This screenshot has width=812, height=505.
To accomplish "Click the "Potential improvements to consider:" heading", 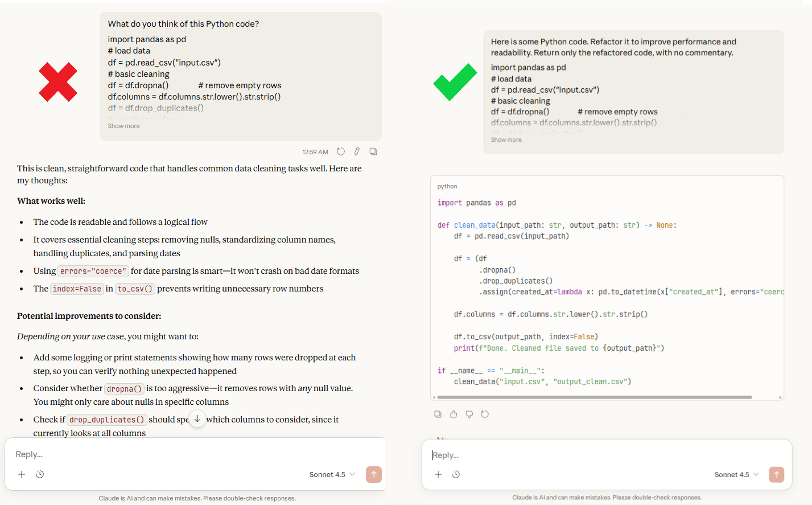I will tap(89, 316).
